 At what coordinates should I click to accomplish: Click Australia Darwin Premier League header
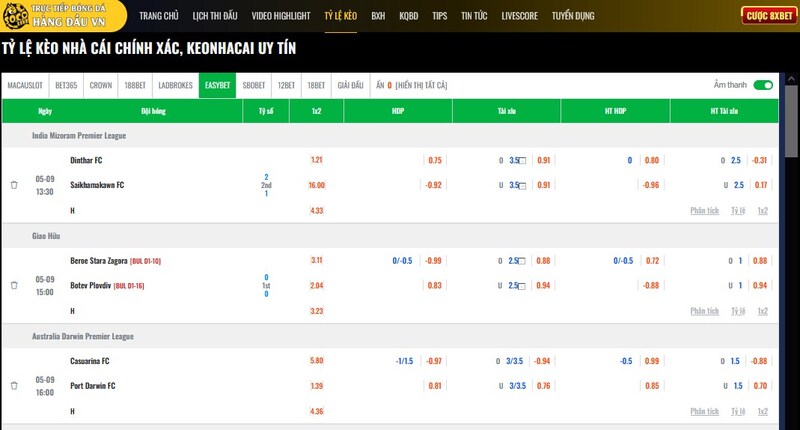pyautogui.click(x=83, y=337)
